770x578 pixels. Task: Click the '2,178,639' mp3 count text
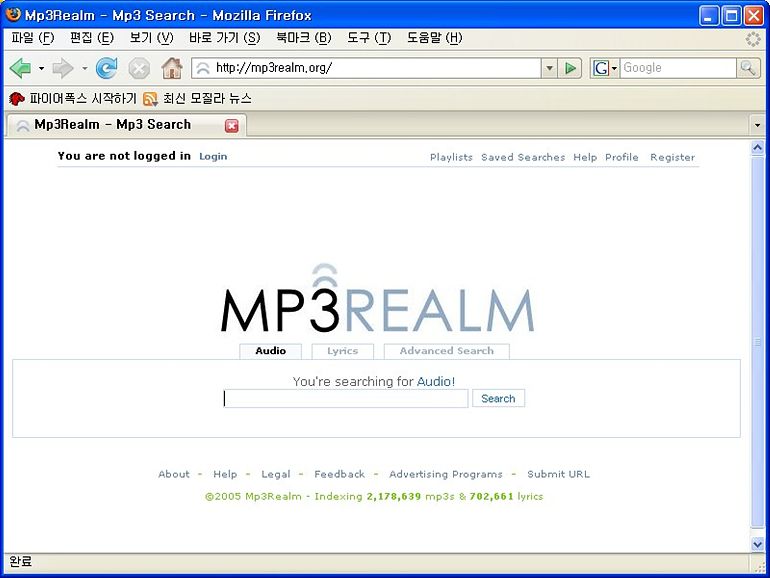point(394,496)
